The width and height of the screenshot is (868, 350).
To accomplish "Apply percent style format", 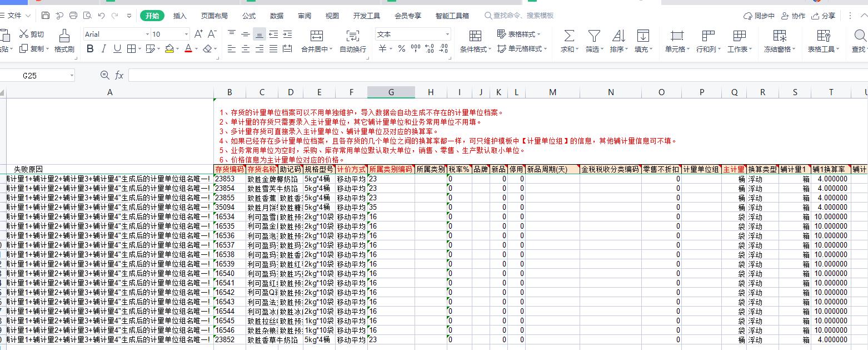I will tap(401, 49).
